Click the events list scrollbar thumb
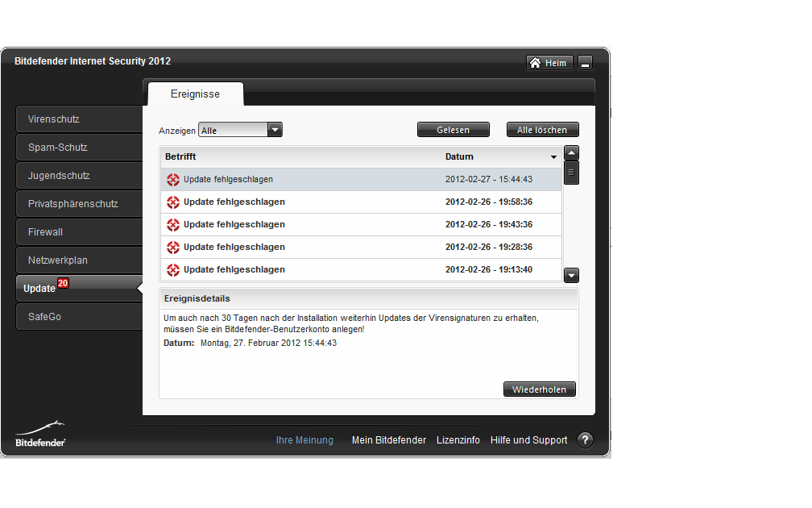This screenshot has width=812, height=508. (x=571, y=173)
